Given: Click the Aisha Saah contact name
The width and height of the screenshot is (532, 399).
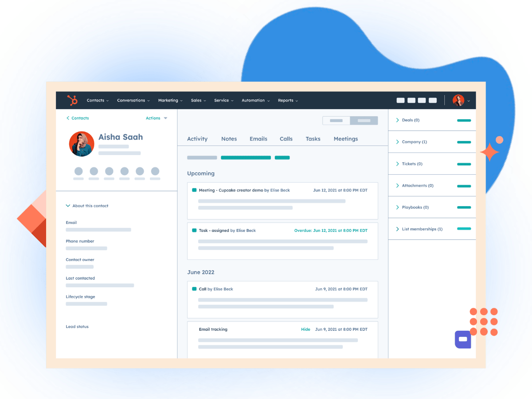Looking at the screenshot, I should [x=121, y=137].
